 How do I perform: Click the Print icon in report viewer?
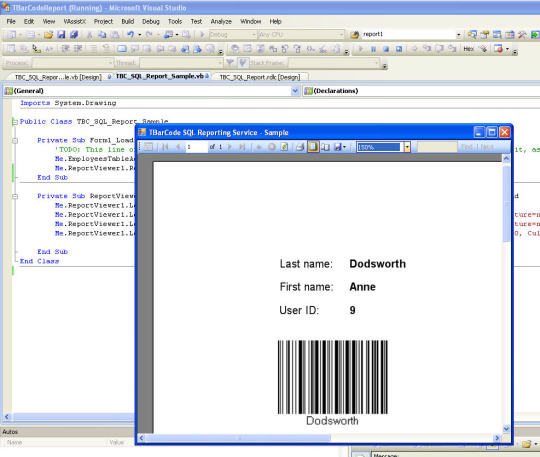click(x=300, y=147)
